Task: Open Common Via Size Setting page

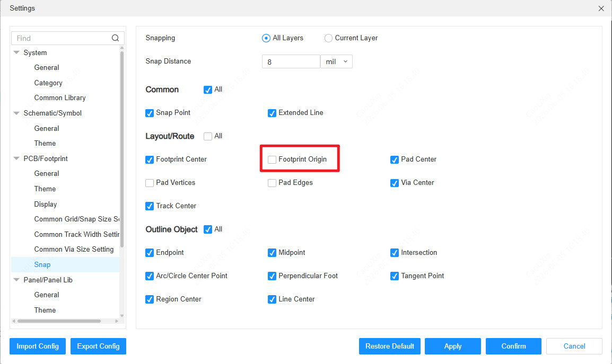Action: coord(74,250)
